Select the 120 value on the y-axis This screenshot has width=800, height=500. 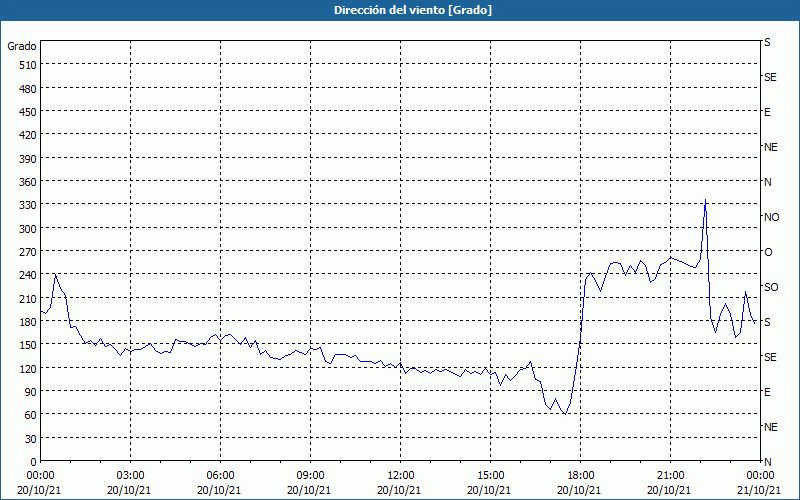click(28, 369)
